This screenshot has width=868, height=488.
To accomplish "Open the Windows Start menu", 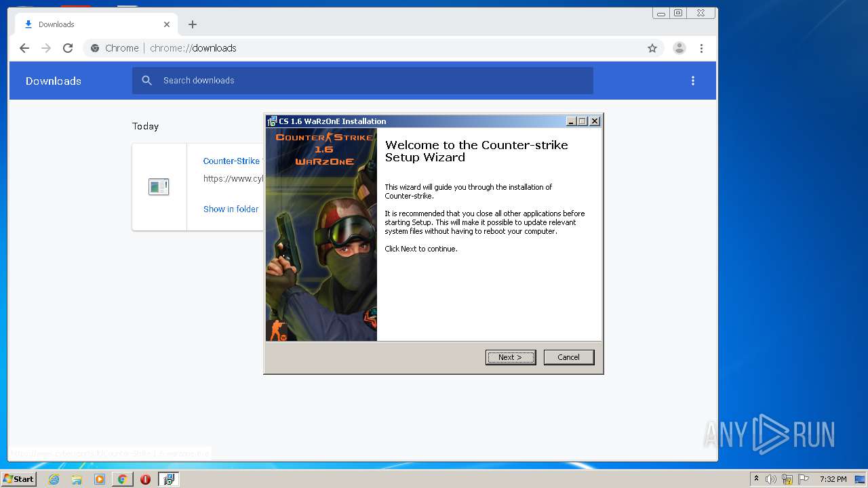I will click(18, 479).
